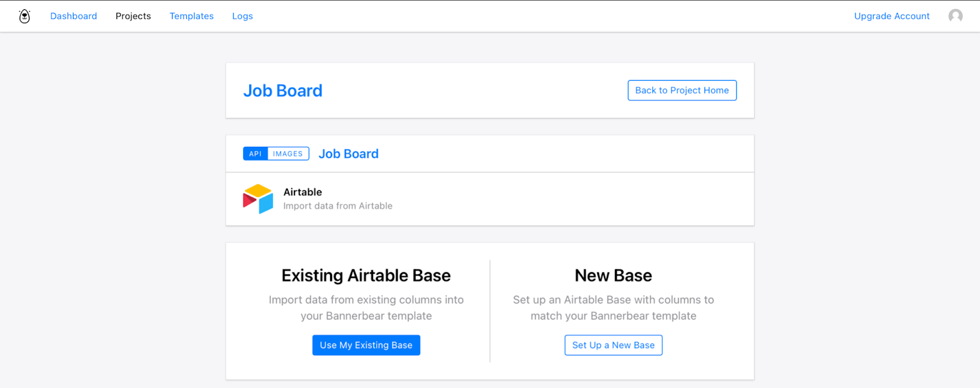
Task: Click the "Import data from Airtable" text
Action: coord(337,206)
